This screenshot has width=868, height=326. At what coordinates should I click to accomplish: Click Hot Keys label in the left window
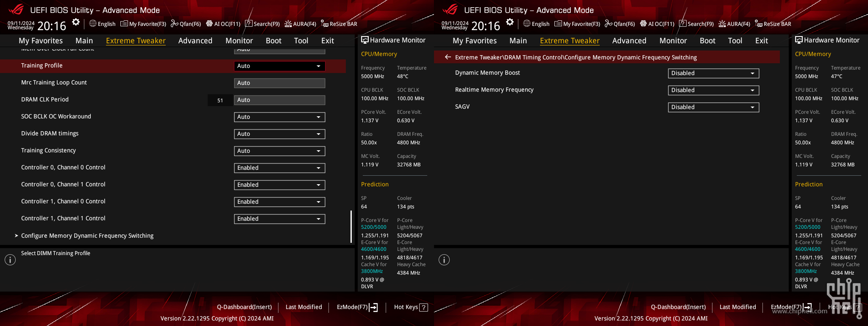406,307
